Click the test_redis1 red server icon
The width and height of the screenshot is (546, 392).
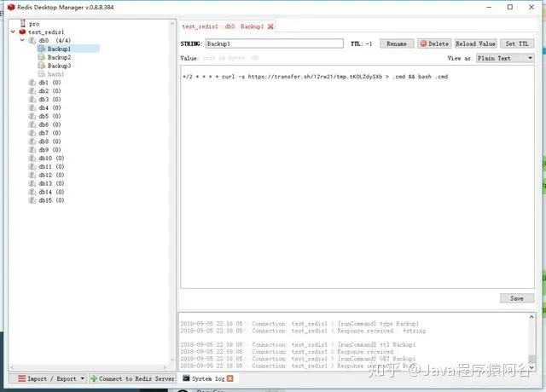[x=23, y=32]
